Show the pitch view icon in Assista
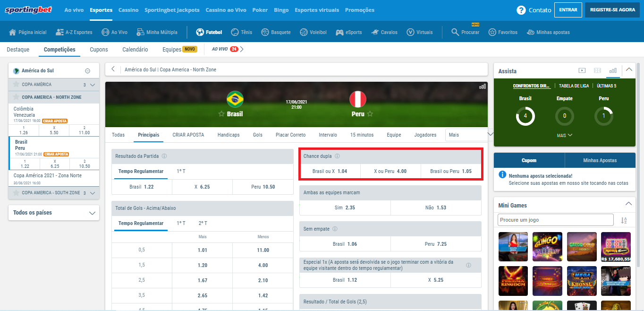644x311 pixels. [x=597, y=70]
